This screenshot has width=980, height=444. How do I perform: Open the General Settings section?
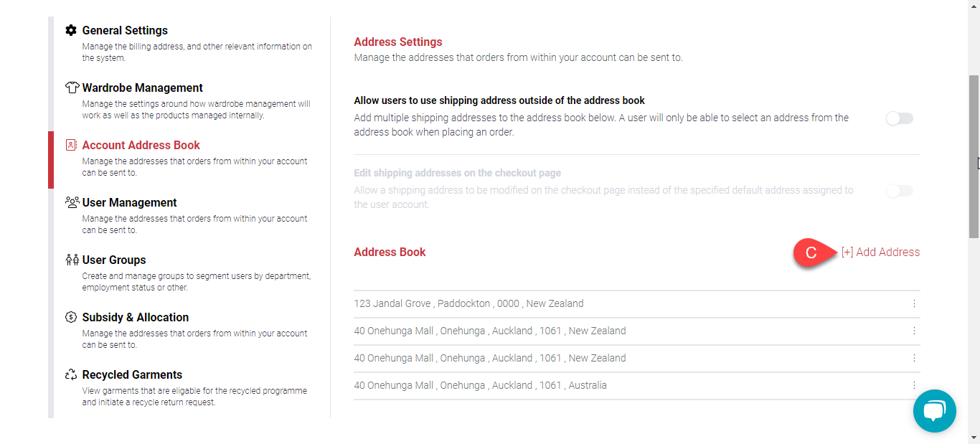click(x=125, y=31)
